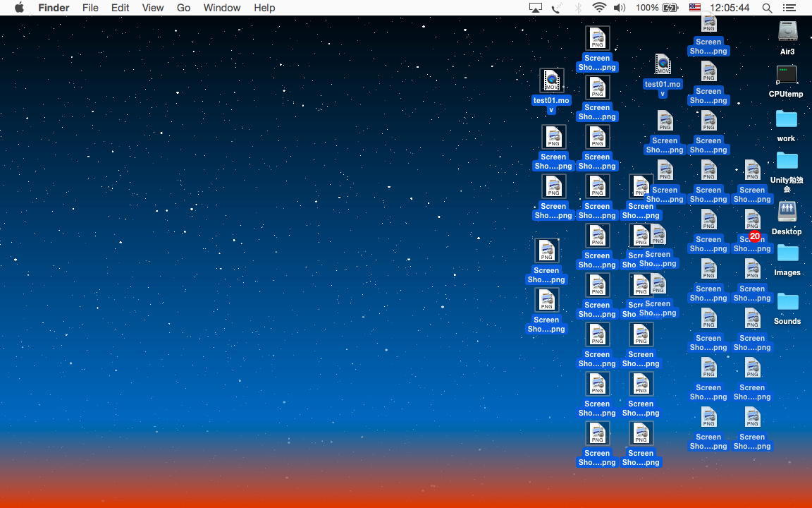Switch input source via US flag
Screen dimensions: 812x508
(x=695, y=8)
